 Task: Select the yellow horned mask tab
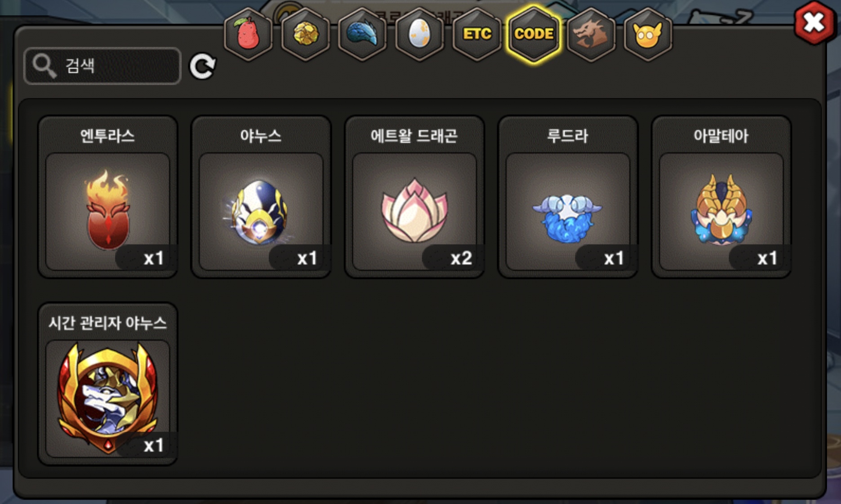tap(648, 34)
